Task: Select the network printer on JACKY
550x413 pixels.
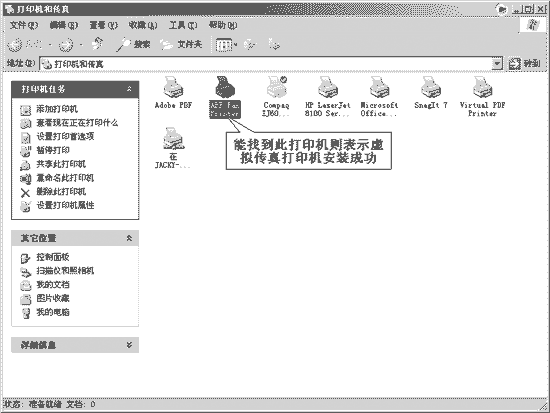Action: 173,139
